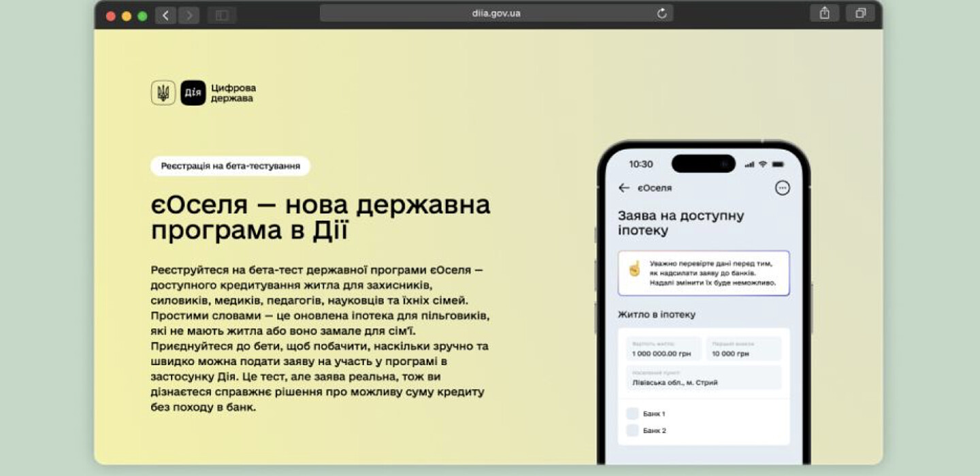Click the pointing finger warning icon
Screen dimensions: 980x476
[634, 269]
